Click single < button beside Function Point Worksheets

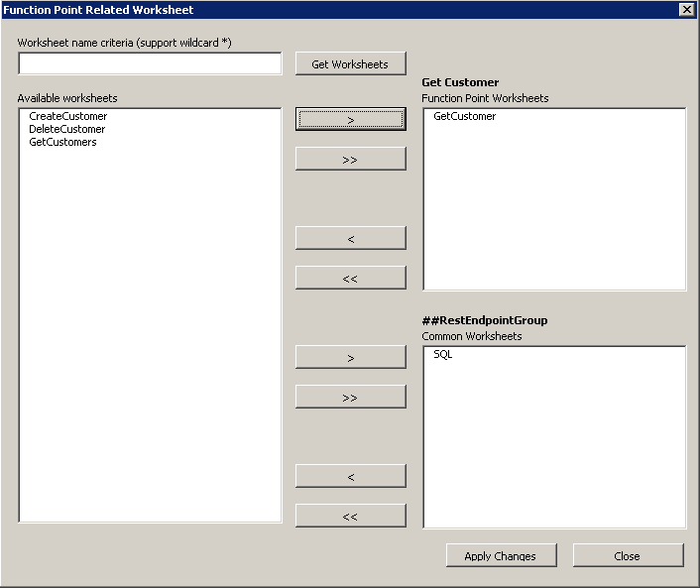[351, 238]
